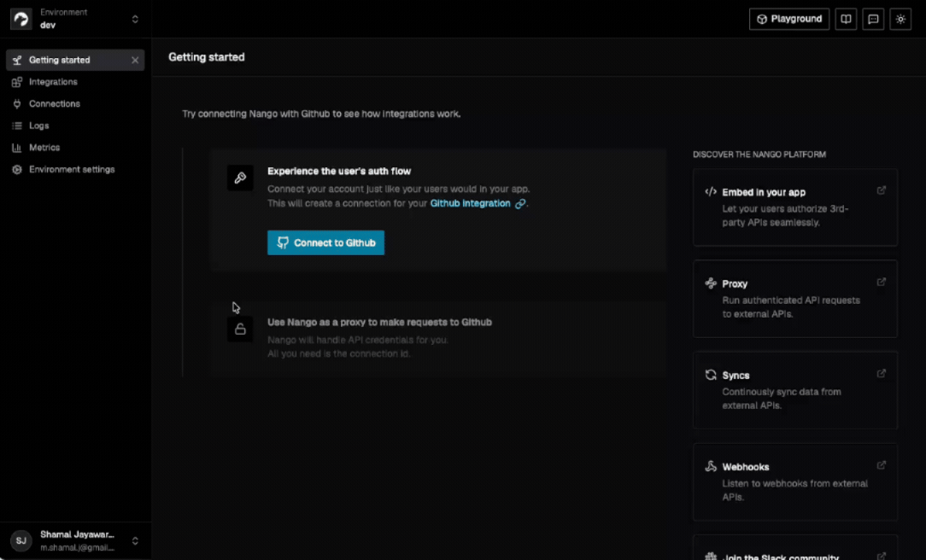Open the Playground button

789,19
